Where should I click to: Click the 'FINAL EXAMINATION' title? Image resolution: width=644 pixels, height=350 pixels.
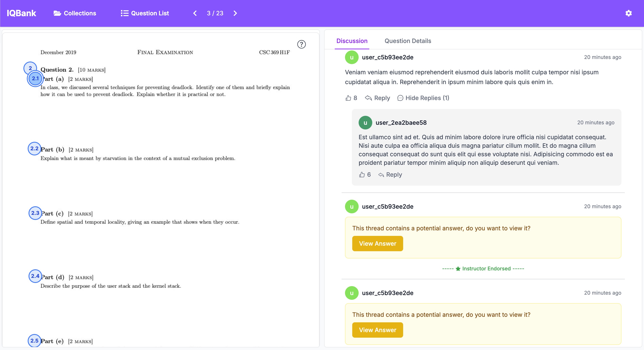pos(165,52)
